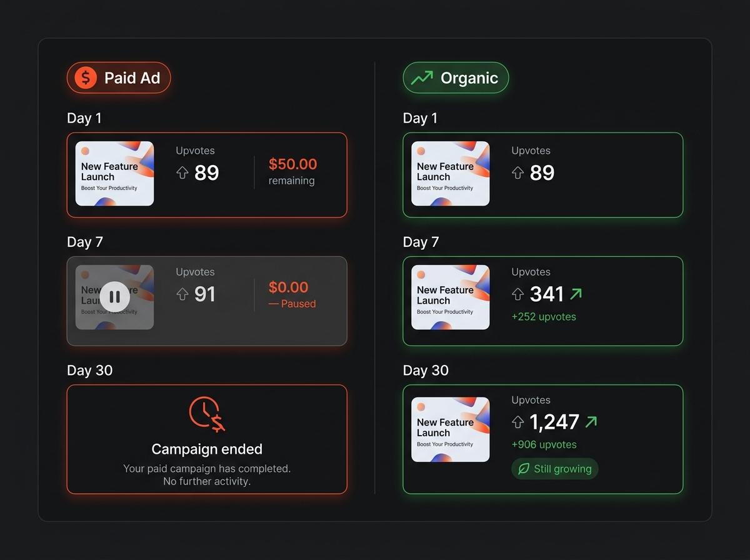Click the 91 upvote count

[205, 294]
